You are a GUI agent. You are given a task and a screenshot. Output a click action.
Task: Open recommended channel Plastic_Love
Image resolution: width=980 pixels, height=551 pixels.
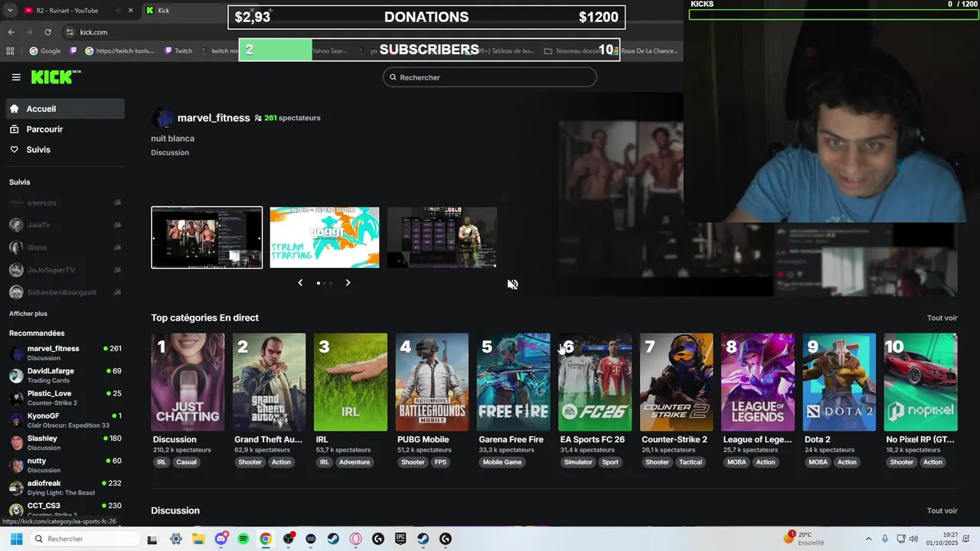click(65, 398)
